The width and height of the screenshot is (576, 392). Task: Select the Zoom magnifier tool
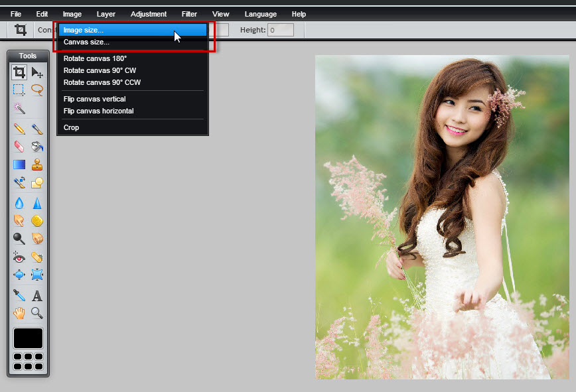click(36, 312)
